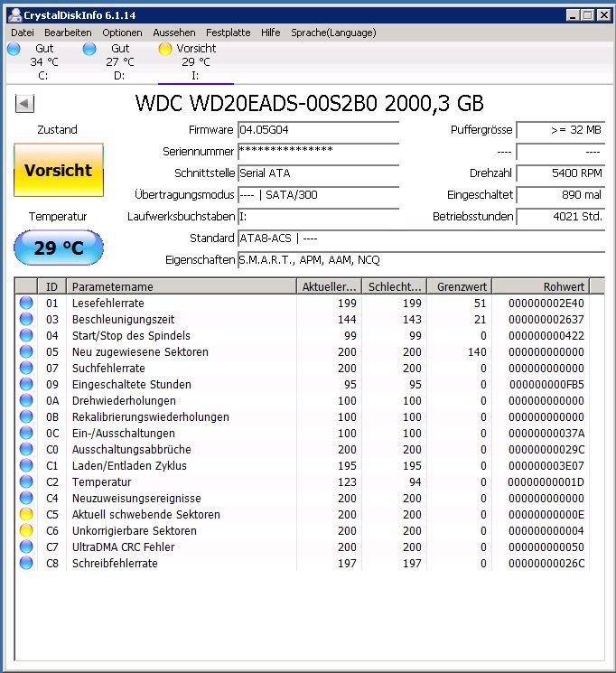Image resolution: width=616 pixels, height=673 pixels.
Task: Click blue status icon for Ausschaltungsabbrüche
Action: [26, 449]
